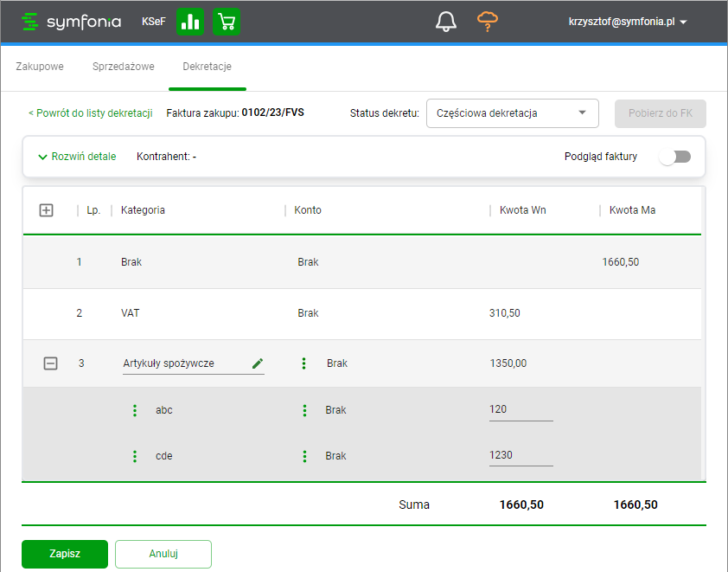Click Kategoria column header
This screenshot has height=572, width=728.
143,210
